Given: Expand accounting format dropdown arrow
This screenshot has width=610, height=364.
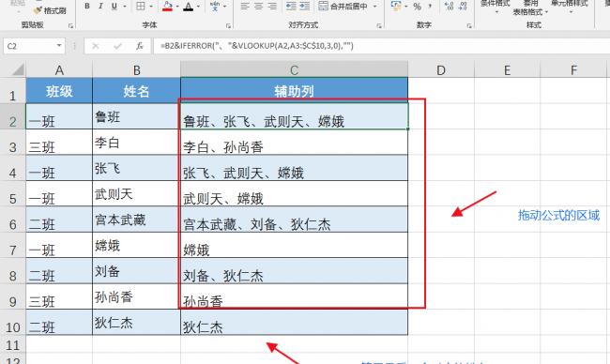Looking at the screenshot, I should (x=405, y=7).
